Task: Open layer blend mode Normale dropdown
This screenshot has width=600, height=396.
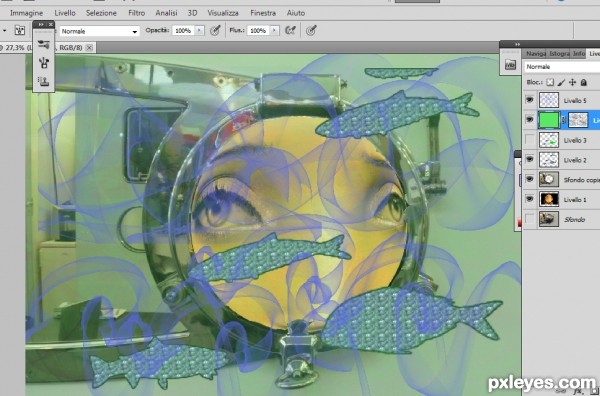Action: click(x=562, y=67)
